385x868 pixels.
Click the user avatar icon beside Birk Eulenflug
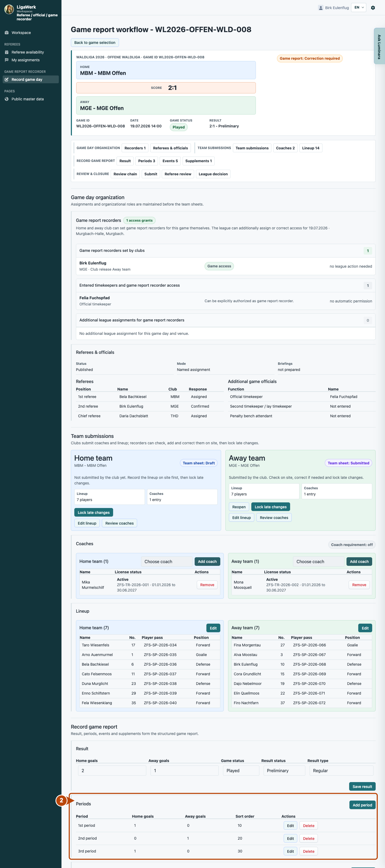(320, 8)
